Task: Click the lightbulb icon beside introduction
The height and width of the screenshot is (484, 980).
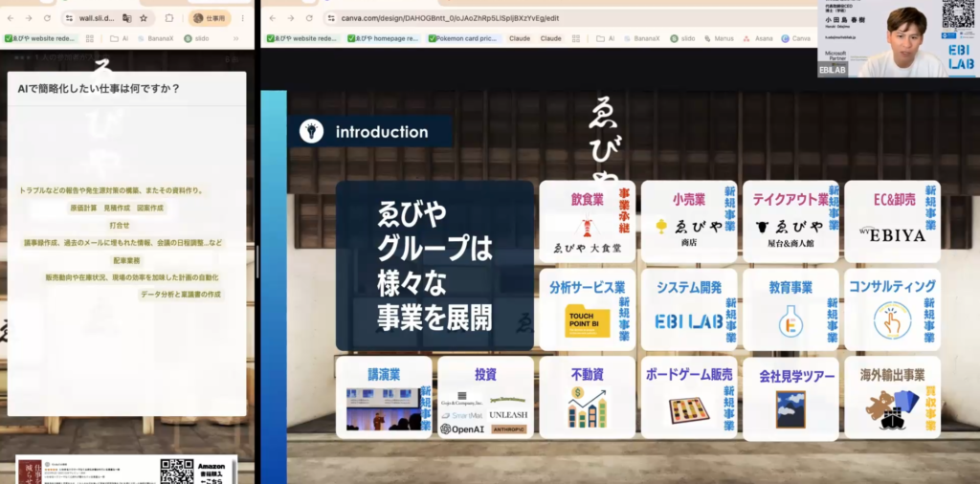Action: coord(311,131)
